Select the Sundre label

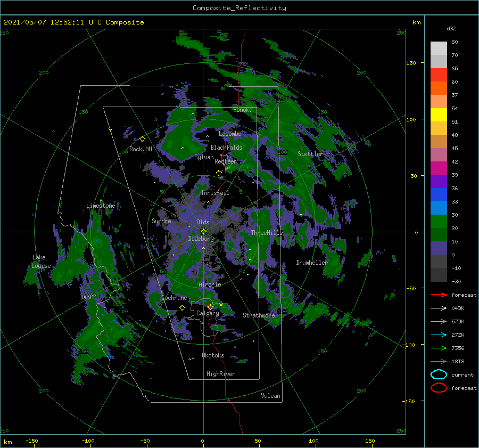[x=161, y=221]
